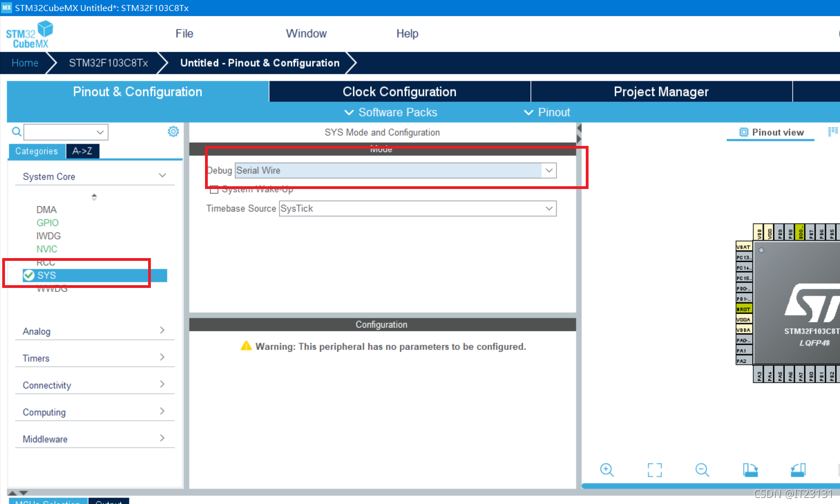The image size is (840, 504).
Task: Open the peripheral search combo box
Action: (66, 132)
